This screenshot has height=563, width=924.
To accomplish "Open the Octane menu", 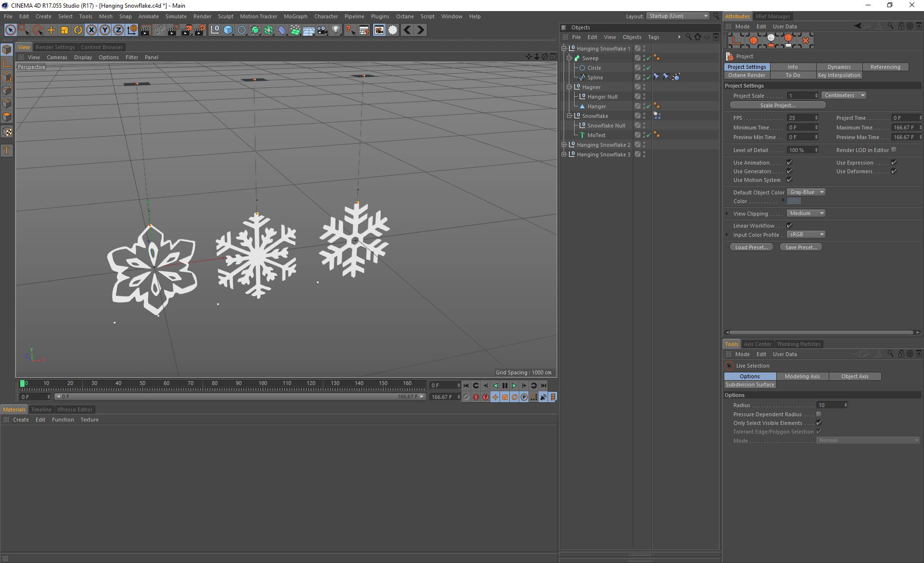I will coord(405,16).
